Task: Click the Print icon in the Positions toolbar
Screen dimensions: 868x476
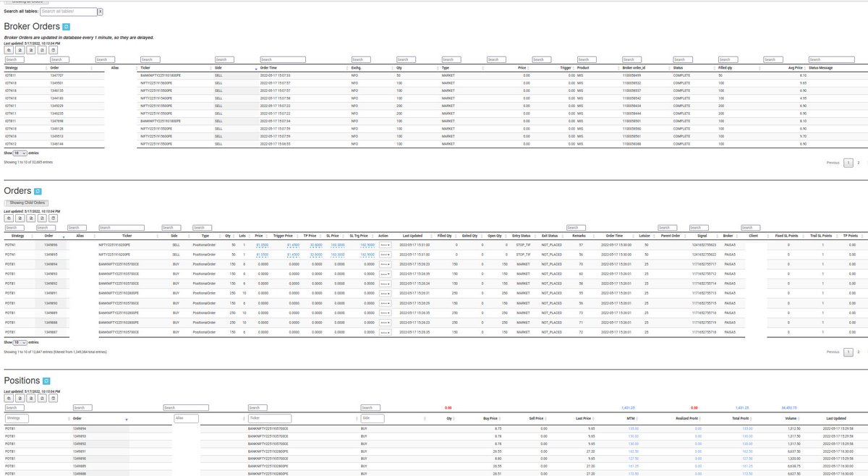Action: (x=54, y=398)
